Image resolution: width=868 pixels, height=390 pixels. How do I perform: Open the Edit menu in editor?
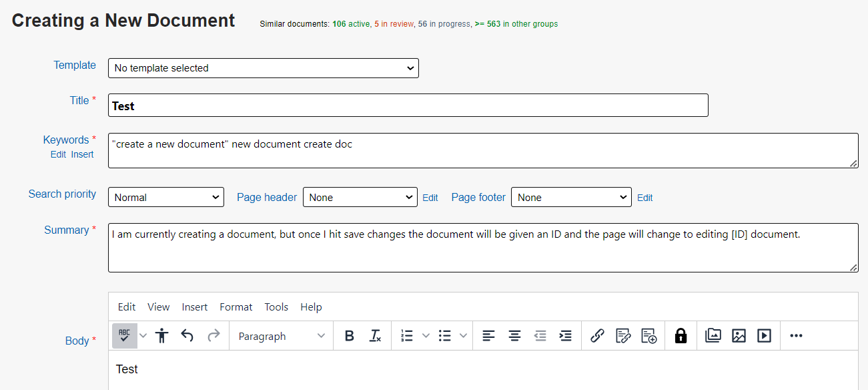coord(127,307)
